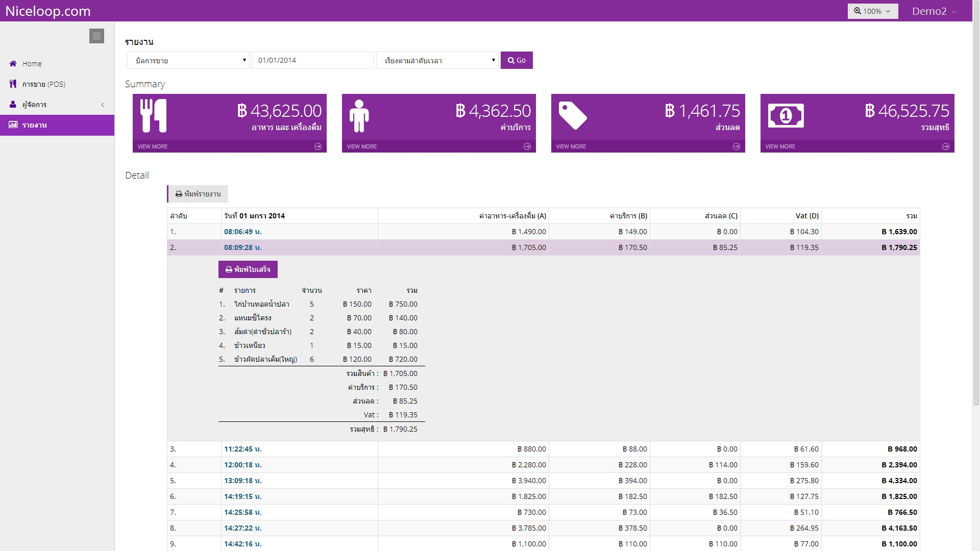Click the ฿43,625.00 food amount
The height and width of the screenshot is (551, 980).
[279, 111]
